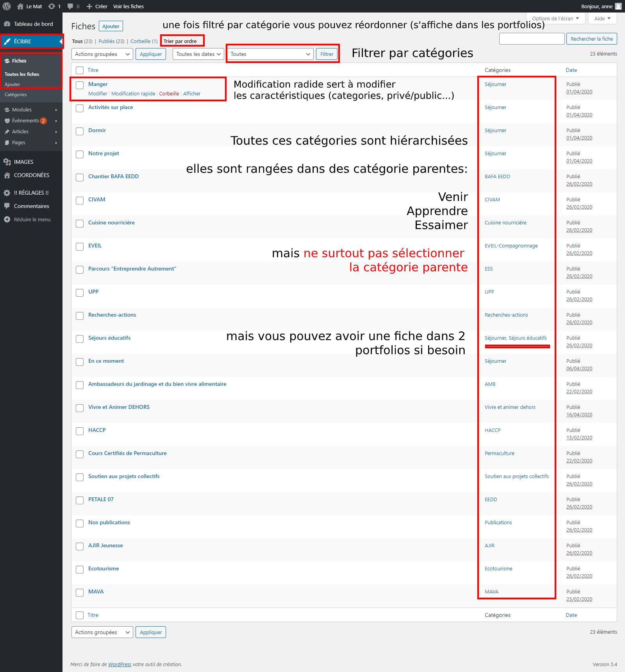Expand Options de l'écran panel
The width and height of the screenshot is (625, 672).
click(x=555, y=18)
